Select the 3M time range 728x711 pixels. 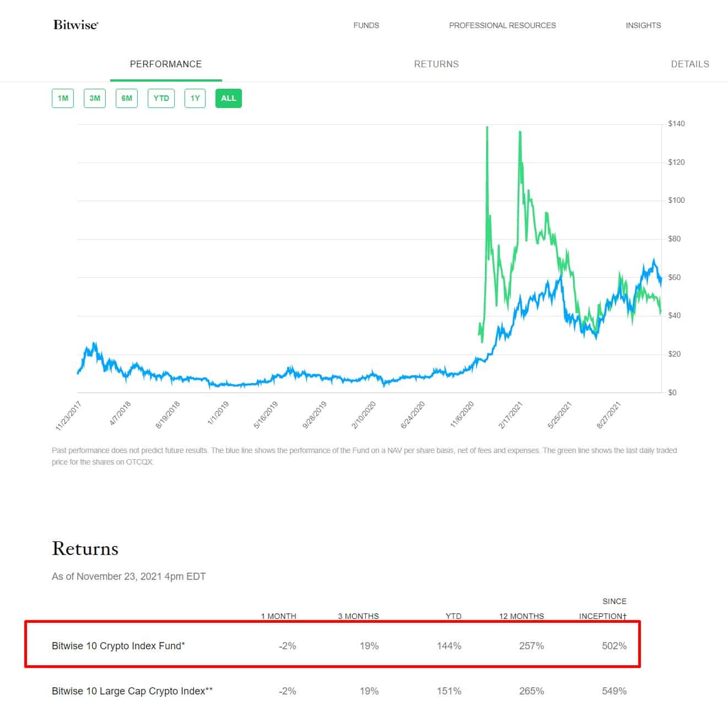coord(95,98)
